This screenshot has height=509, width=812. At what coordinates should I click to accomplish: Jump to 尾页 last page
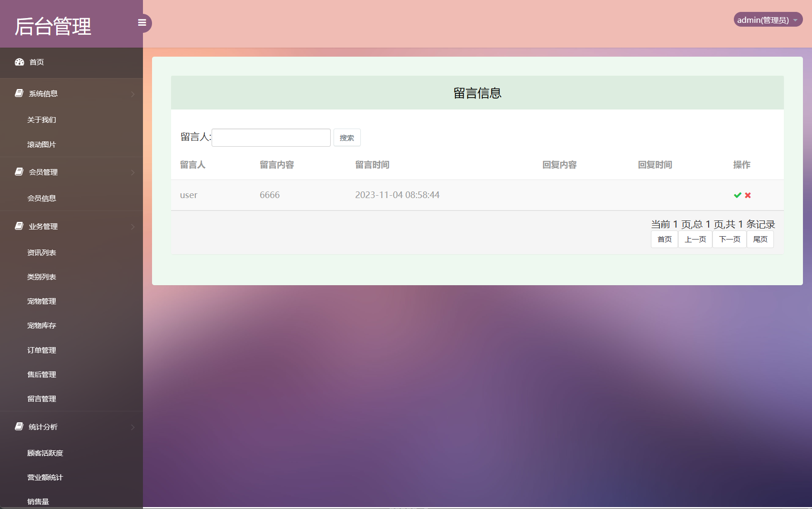point(760,239)
